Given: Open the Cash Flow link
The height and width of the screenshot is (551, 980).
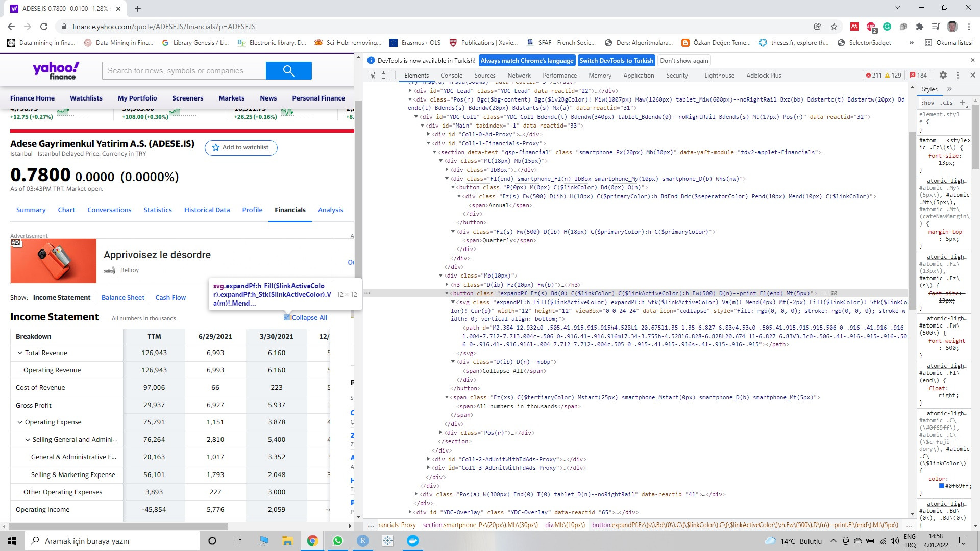Looking at the screenshot, I should (x=170, y=297).
